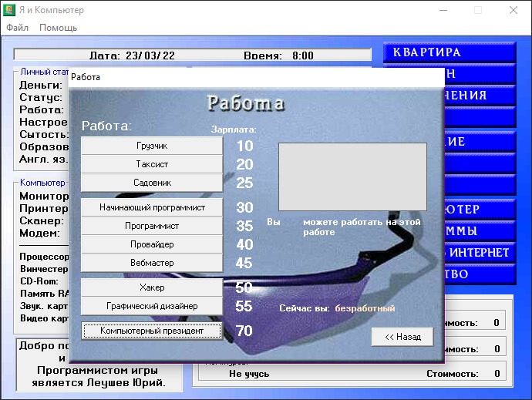Go back with << Назад
Image resolution: width=532 pixels, height=400 pixels.
402,337
